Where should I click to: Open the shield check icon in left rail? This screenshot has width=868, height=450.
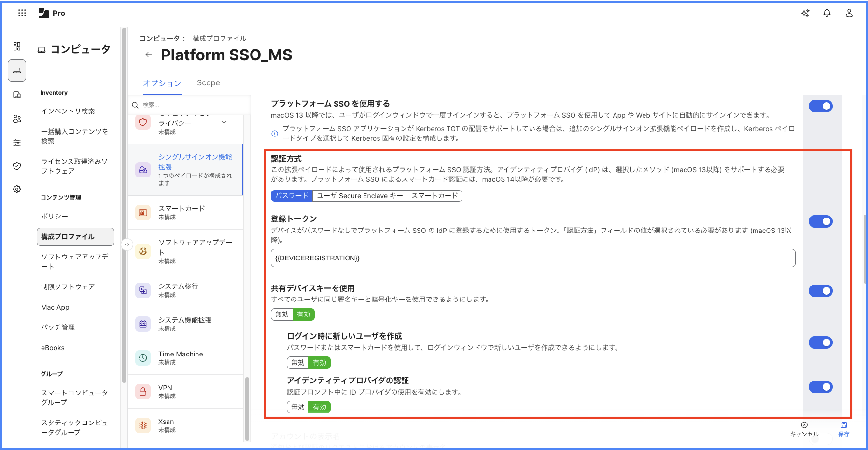17,166
